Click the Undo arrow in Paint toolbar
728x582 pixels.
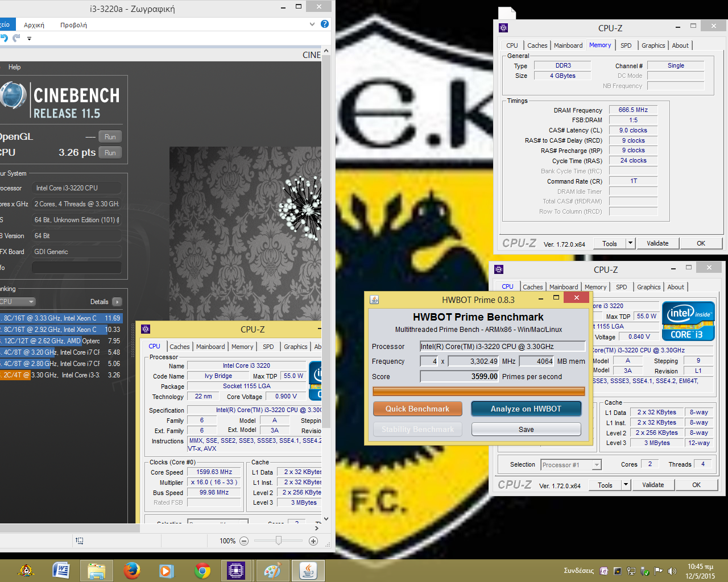coord(4,38)
